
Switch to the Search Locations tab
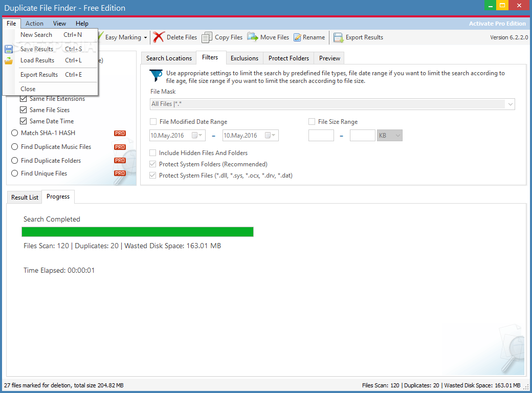coord(169,58)
